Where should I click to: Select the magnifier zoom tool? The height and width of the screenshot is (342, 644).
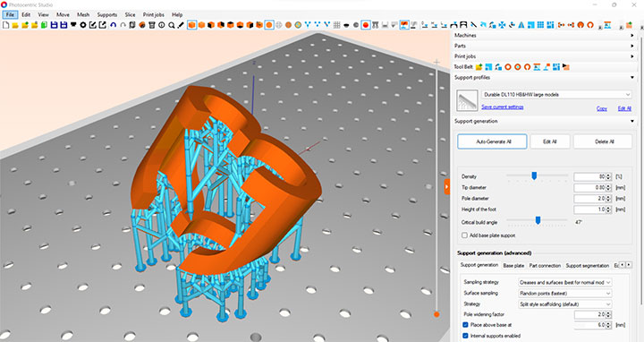pyautogui.click(x=171, y=25)
